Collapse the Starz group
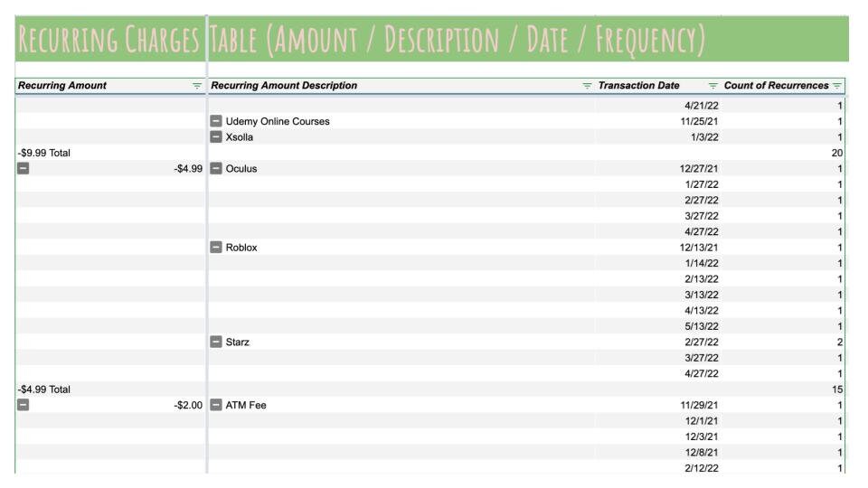 216,342
